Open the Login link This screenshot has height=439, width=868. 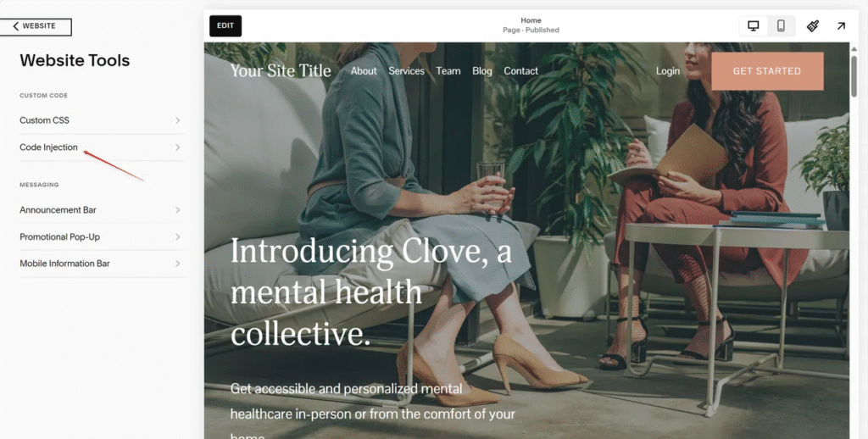pyautogui.click(x=668, y=71)
